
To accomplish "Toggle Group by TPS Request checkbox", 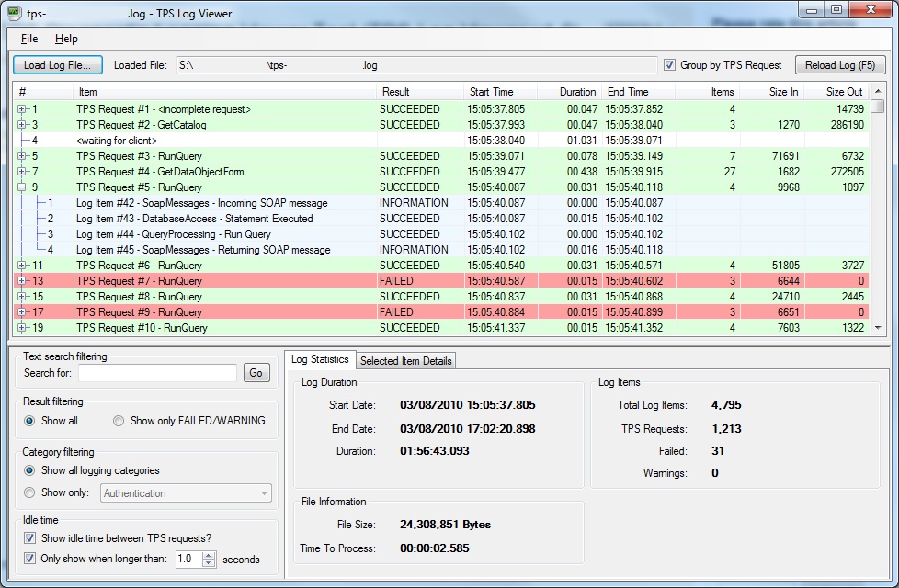I will [669, 65].
